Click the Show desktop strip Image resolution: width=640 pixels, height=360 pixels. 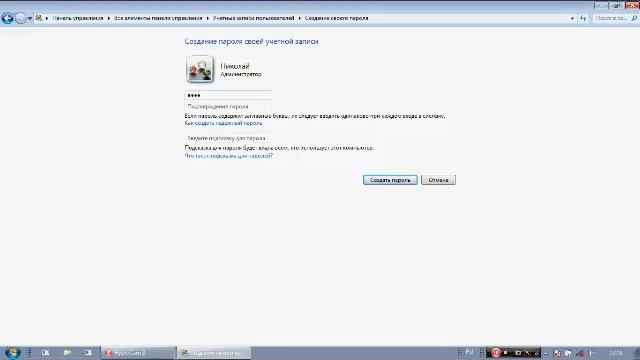tap(637, 353)
